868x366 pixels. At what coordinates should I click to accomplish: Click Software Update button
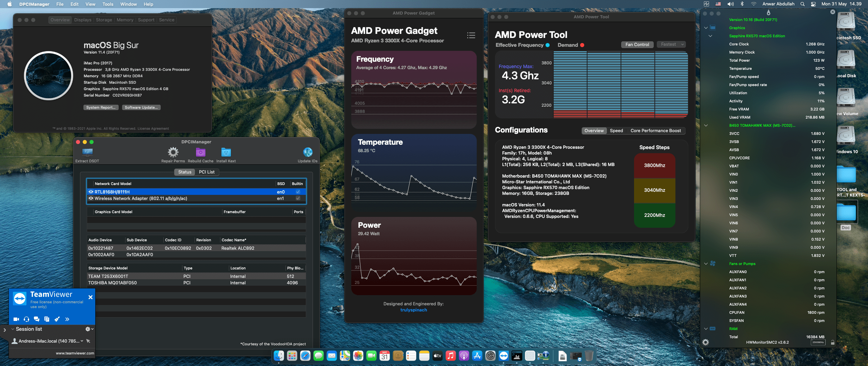pos(141,107)
